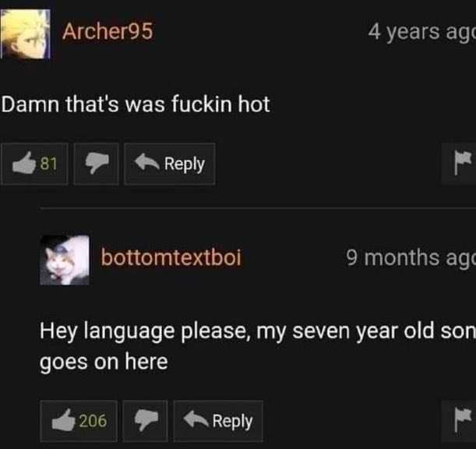Open bottomtextboi's profile via username
This screenshot has width=476, height=449.
tap(171, 257)
